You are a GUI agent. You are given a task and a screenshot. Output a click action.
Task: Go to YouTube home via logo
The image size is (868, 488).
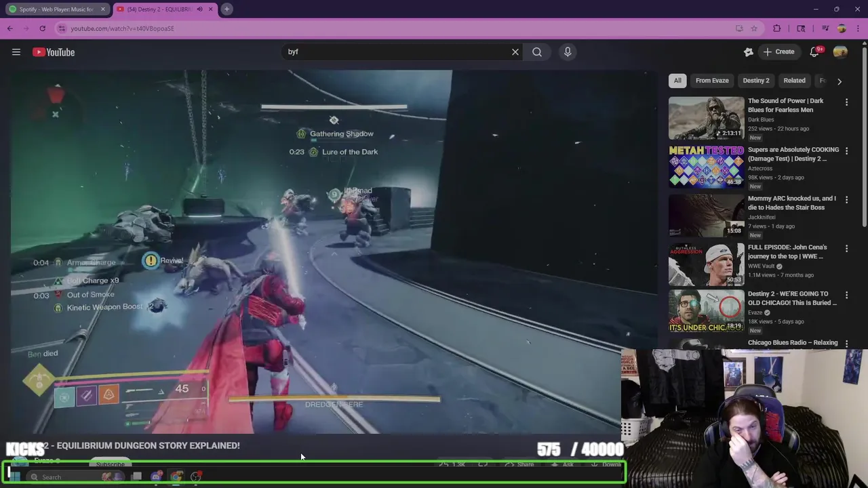click(x=54, y=52)
